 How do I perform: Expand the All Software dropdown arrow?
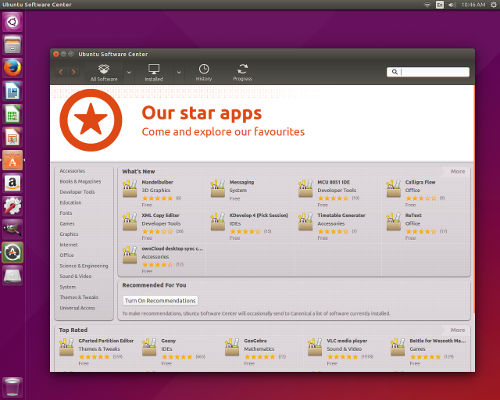[x=129, y=72]
